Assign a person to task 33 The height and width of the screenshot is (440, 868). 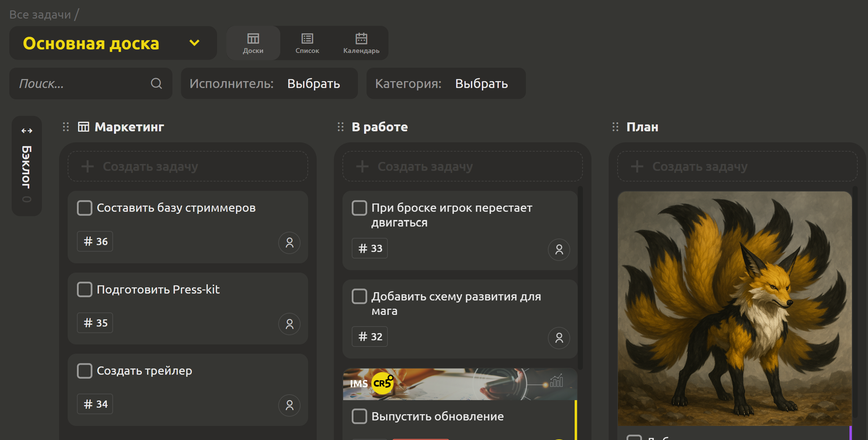click(559, 250)
